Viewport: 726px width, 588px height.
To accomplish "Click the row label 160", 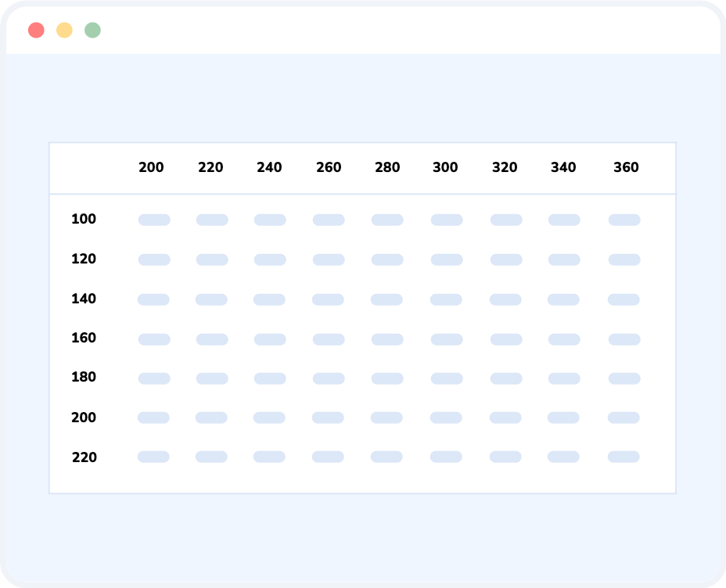I will [84, 338].
